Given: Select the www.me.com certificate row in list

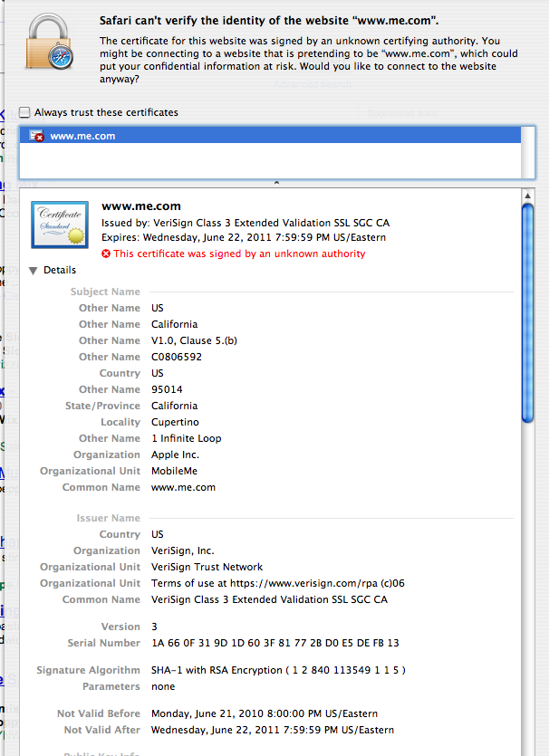Looking at the screenshot, I should (270, 136).
